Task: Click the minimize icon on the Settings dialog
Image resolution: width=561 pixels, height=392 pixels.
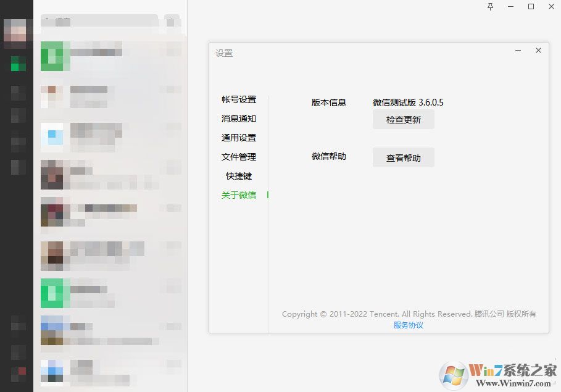Action: (x=518, y=51)
